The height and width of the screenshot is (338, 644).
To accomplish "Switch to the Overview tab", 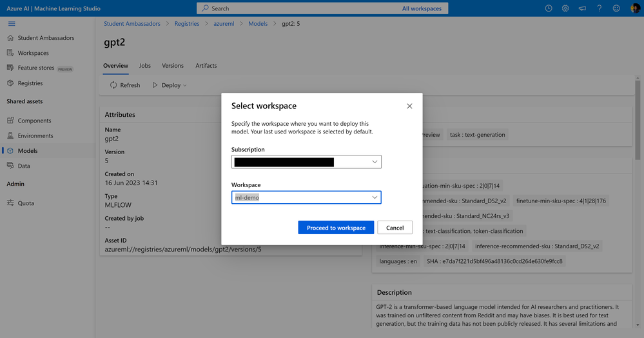I will click(115, 66).
